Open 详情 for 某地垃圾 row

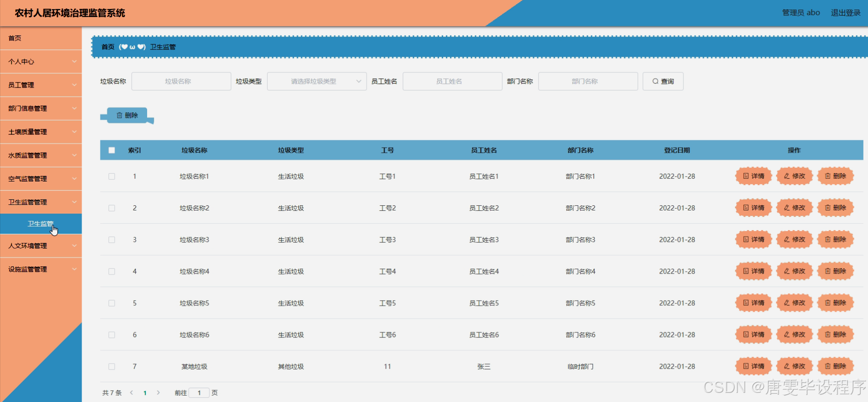point(753,366)
